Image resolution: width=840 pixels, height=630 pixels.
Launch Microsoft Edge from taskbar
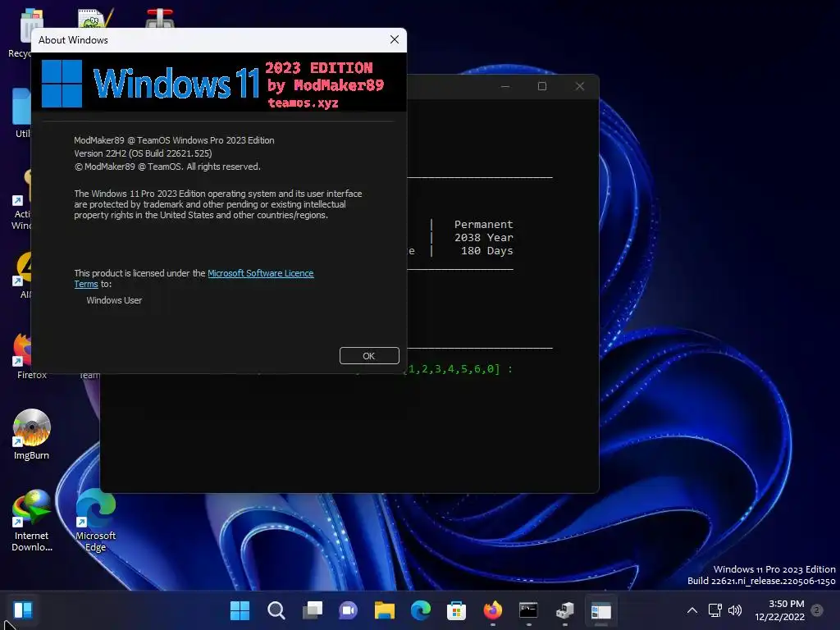click(421, 610)
